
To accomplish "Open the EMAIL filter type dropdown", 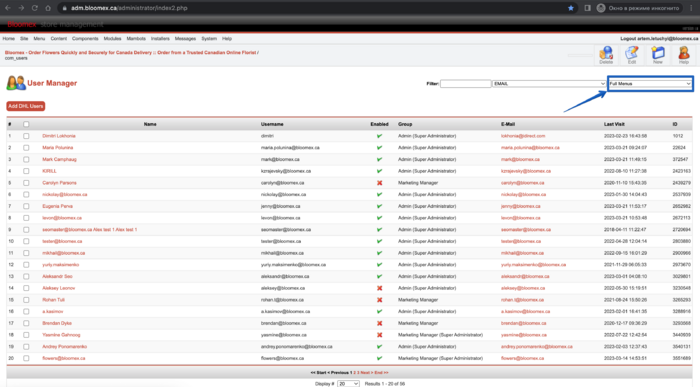I will point(549,84).
